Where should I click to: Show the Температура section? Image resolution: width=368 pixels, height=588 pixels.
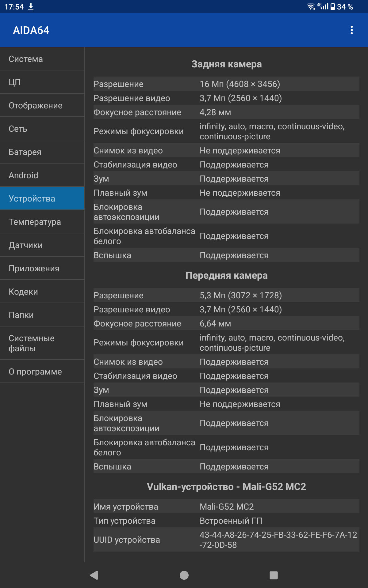(42, 222)
